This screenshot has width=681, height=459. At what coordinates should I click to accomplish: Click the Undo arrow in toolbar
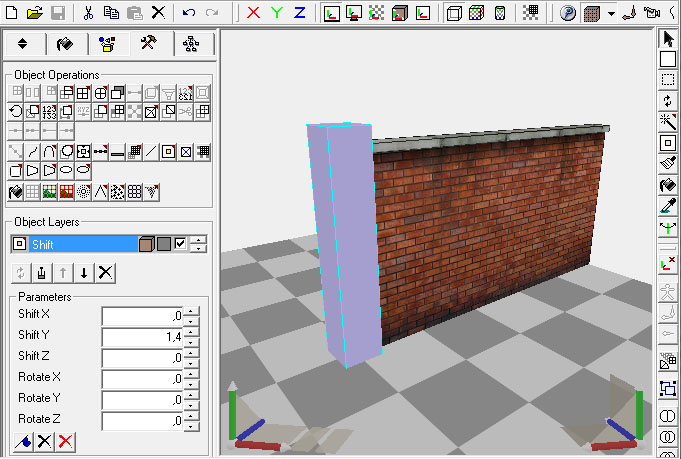pos(189,13)
